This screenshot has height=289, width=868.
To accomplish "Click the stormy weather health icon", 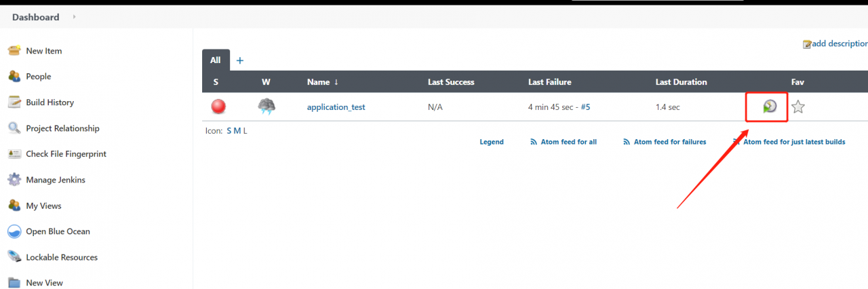I will coord(267,107).
